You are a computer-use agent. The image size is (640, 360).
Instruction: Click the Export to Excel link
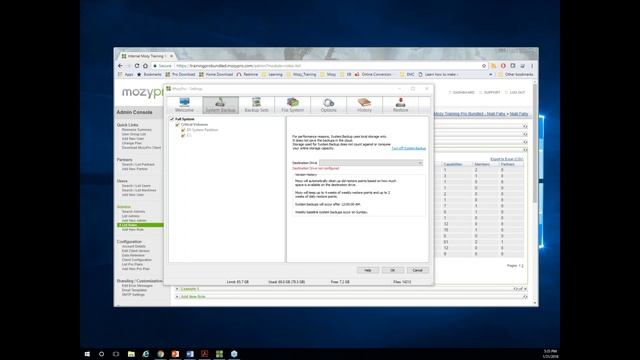coord(507,159)
